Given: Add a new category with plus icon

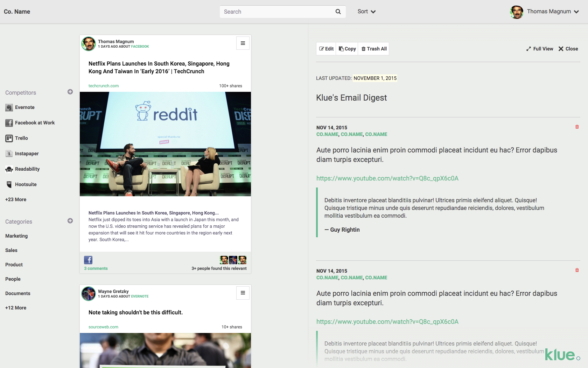Looking at the screenshot, I should click(x=70, y=221).
